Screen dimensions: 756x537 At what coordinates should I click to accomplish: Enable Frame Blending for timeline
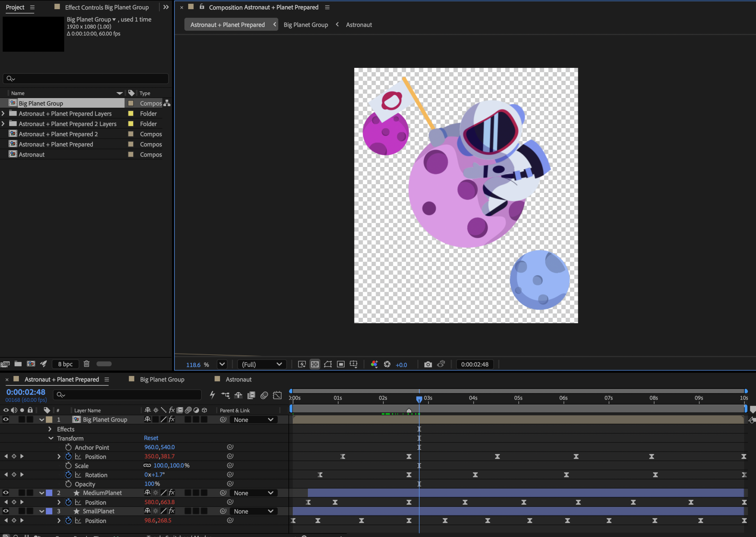[251, 395]
